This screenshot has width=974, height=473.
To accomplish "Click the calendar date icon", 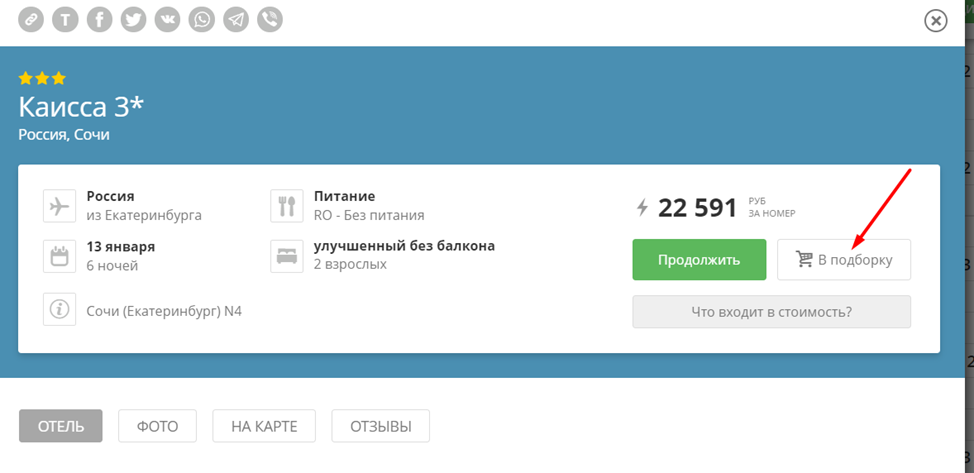I will [x=59, y=256].
